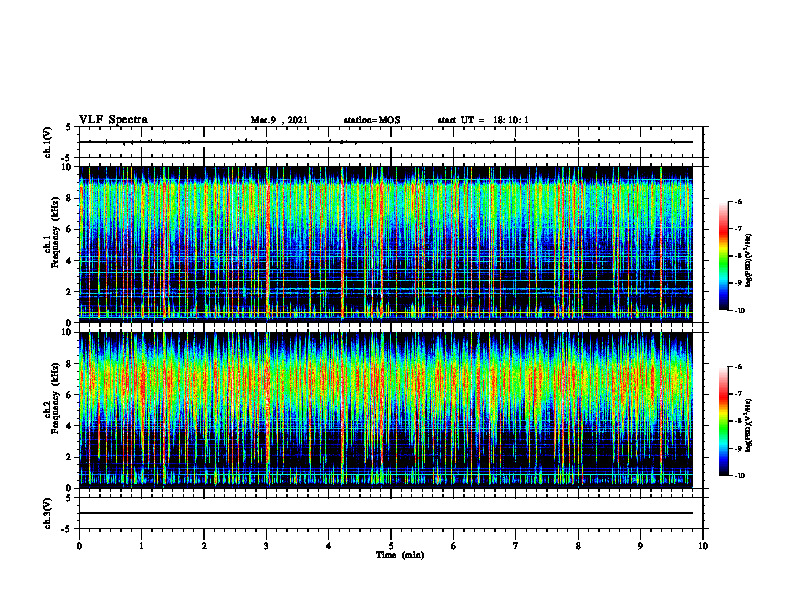Click the "station=MOS" header label
The image size is (792, 612).
pyautogui.click(x=372, y=120)
